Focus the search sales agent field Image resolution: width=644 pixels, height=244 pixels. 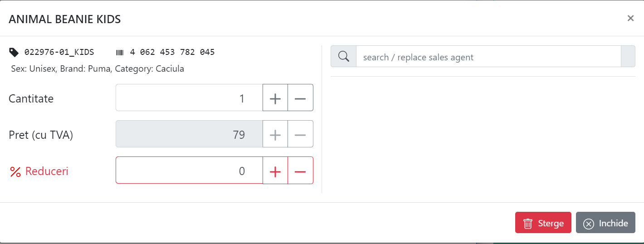point(488,56)
